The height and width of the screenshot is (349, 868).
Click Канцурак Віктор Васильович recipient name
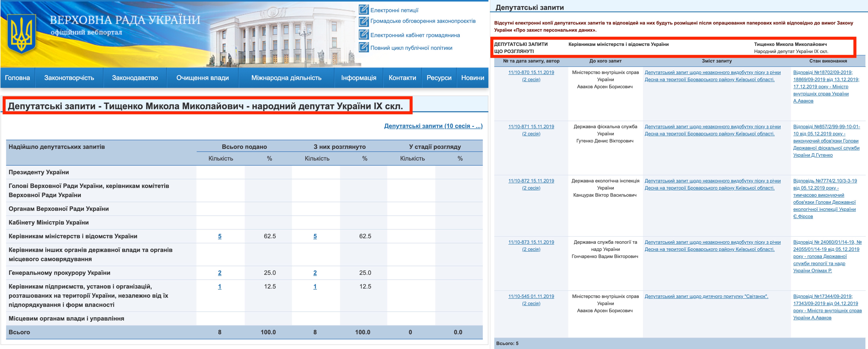(x=605, y=195)
